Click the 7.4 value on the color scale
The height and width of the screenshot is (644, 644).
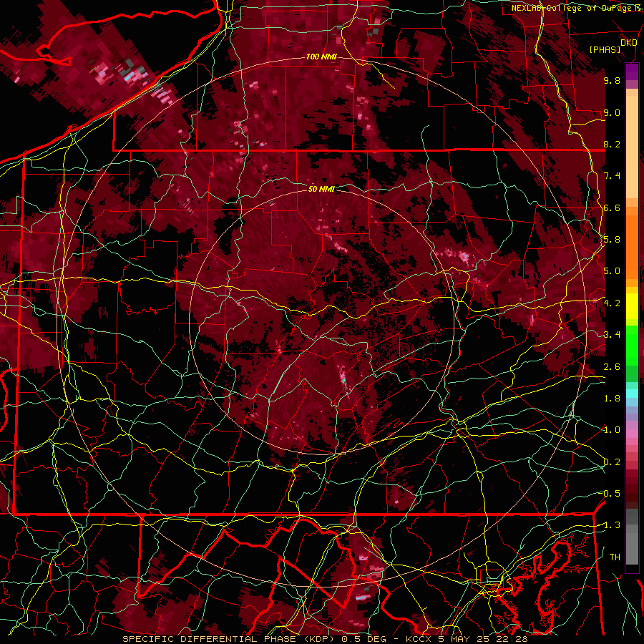click(x=612, y=176)
